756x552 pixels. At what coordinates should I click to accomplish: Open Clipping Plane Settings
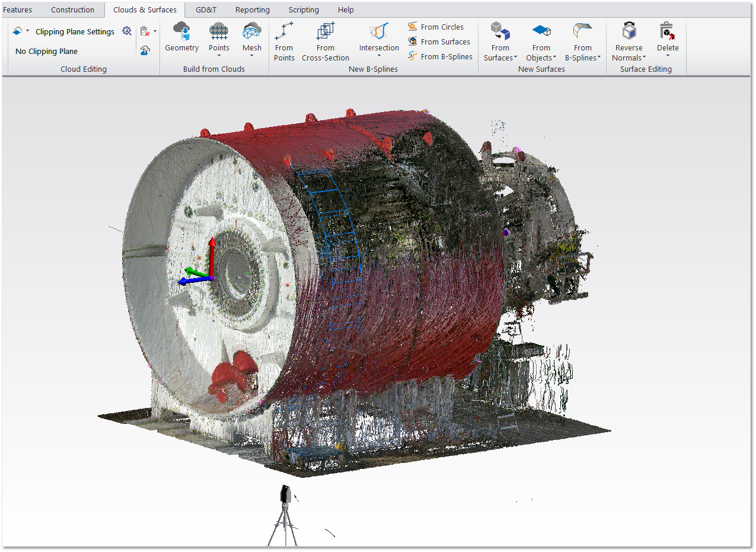[x=75, y=31]
